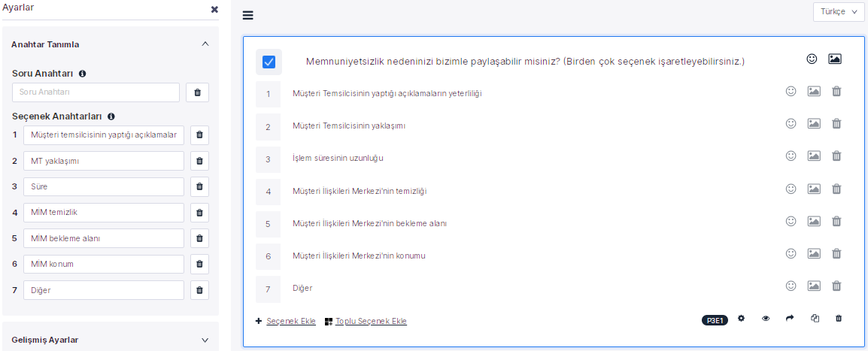This screenshot has height=351, width=868.
Task: Clear the 'MT yaklaşımı' option key
Action: tap(199, 161)
